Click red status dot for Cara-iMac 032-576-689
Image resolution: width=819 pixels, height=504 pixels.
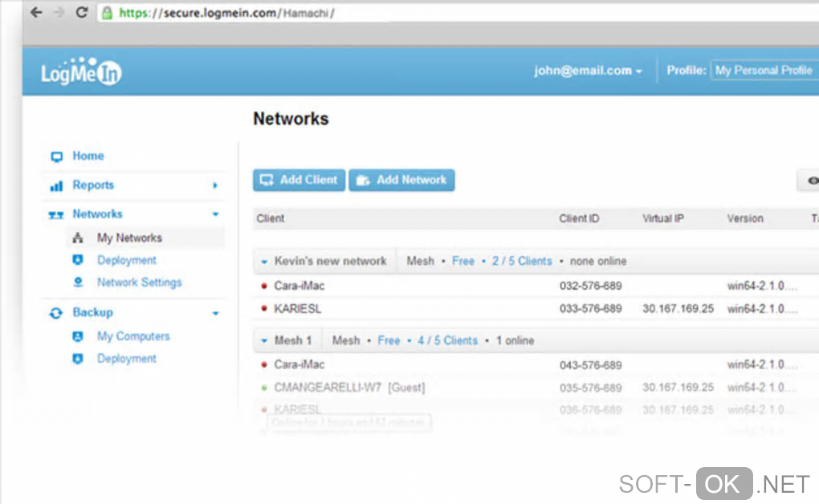tap(264, 286)
